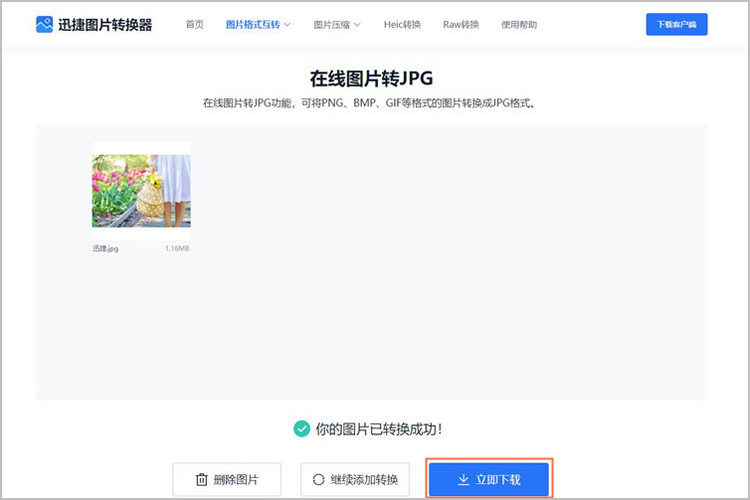
Task: Click the download arrow icon
Action: coord(463,479)
